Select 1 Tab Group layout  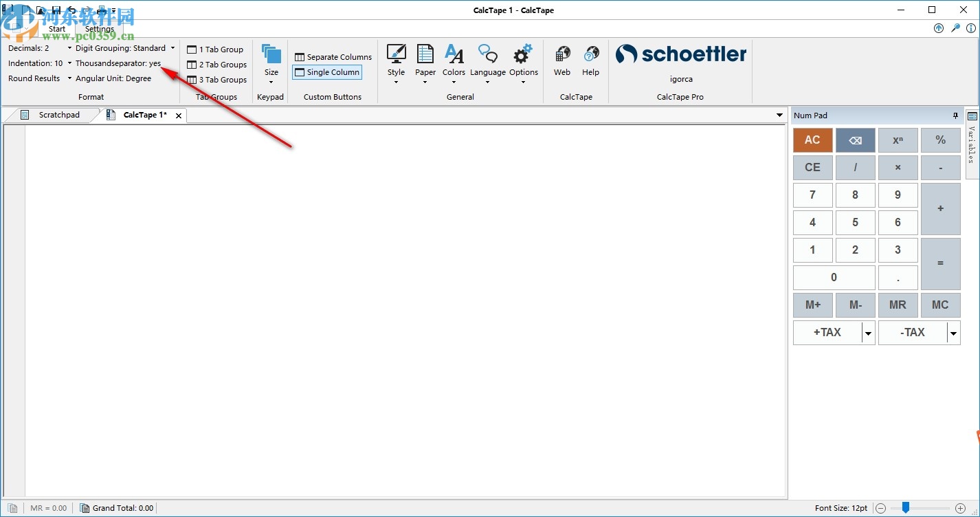click(215, 49)
